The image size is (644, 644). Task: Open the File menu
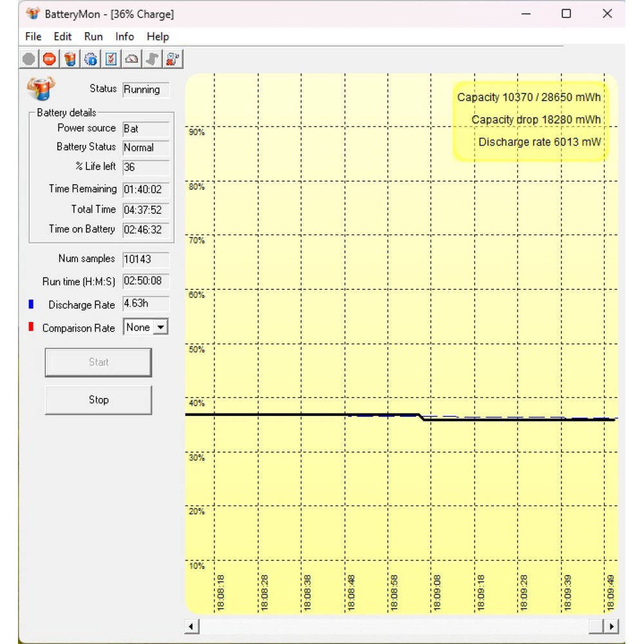[33, 37]
